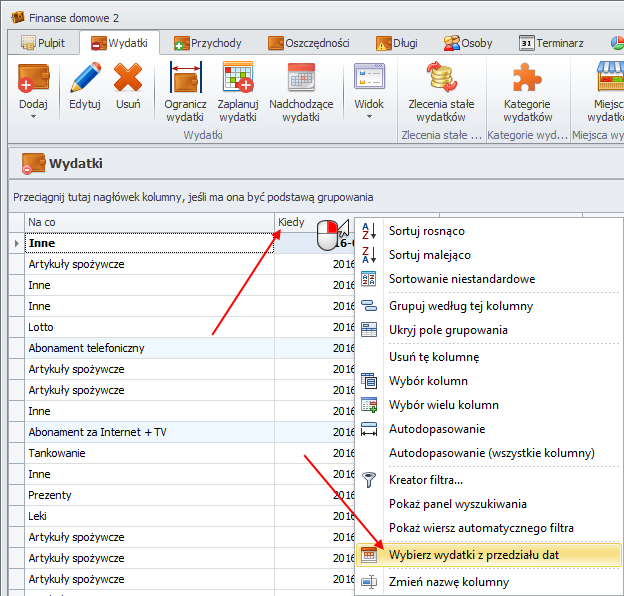Open the Długi tab
The image size is (624, 596).
(400, 43)
